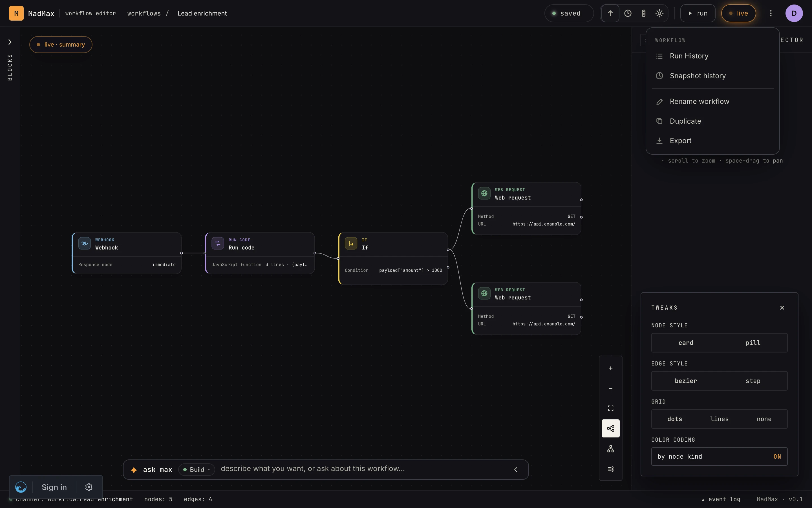Select the Webhook node title

[107, 248]
